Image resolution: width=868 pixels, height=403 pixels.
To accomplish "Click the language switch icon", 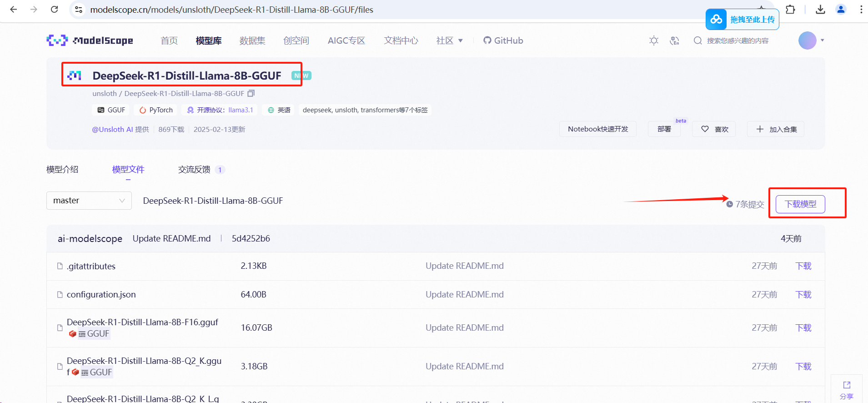I will [674, 40].
